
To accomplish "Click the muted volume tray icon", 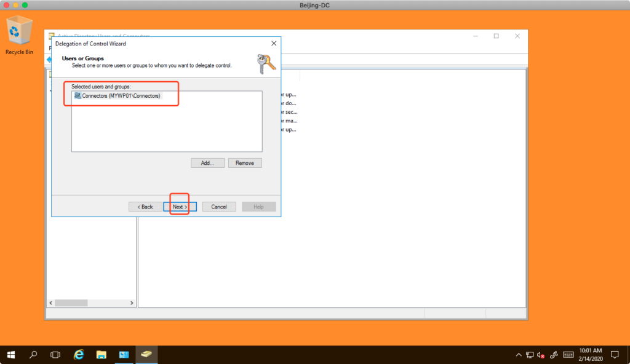I will point(540,355).
